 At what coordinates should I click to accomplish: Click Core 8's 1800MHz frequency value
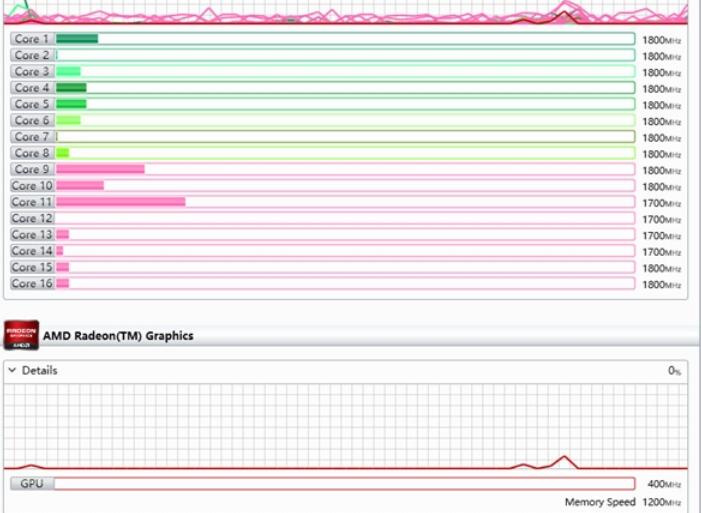tap(662, 154)
